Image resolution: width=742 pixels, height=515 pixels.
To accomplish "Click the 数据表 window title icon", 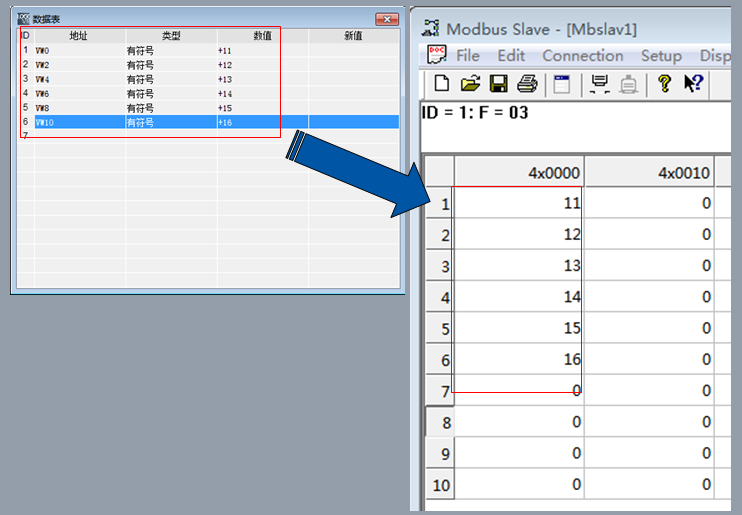I will pyautogui.click(x=23, y=19).
